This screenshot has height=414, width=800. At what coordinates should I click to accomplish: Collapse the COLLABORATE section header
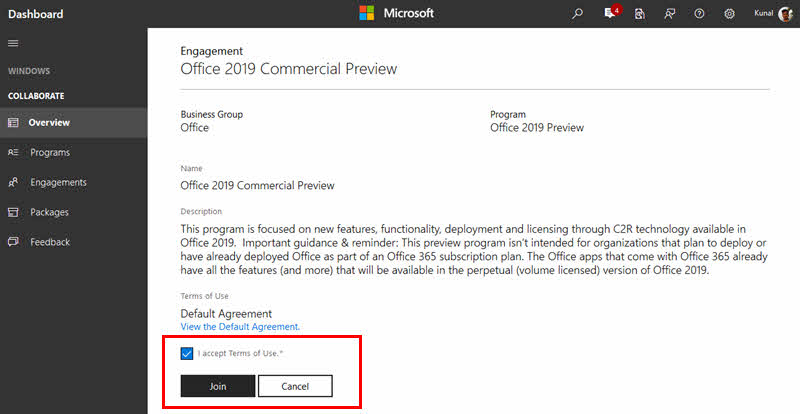tap(36, 96)
